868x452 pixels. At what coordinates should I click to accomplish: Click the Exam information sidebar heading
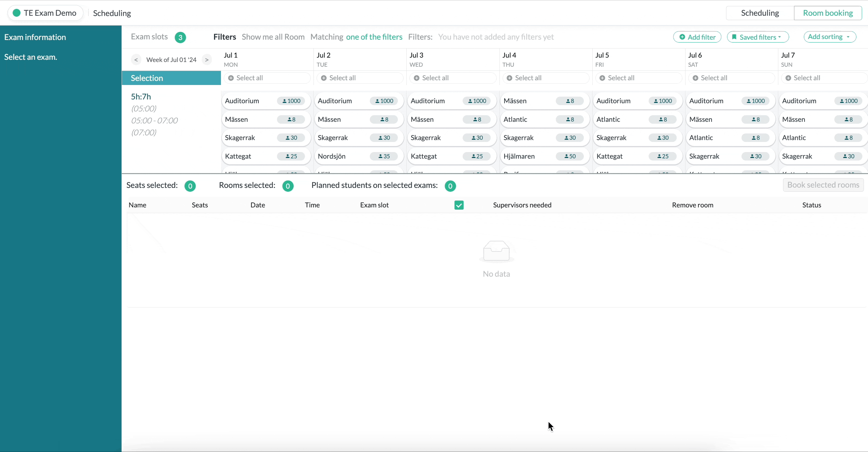coord(35,37)
